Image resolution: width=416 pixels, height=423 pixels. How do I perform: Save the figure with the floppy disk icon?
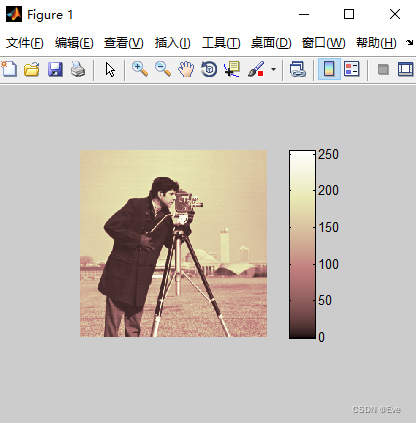point(55,69)
